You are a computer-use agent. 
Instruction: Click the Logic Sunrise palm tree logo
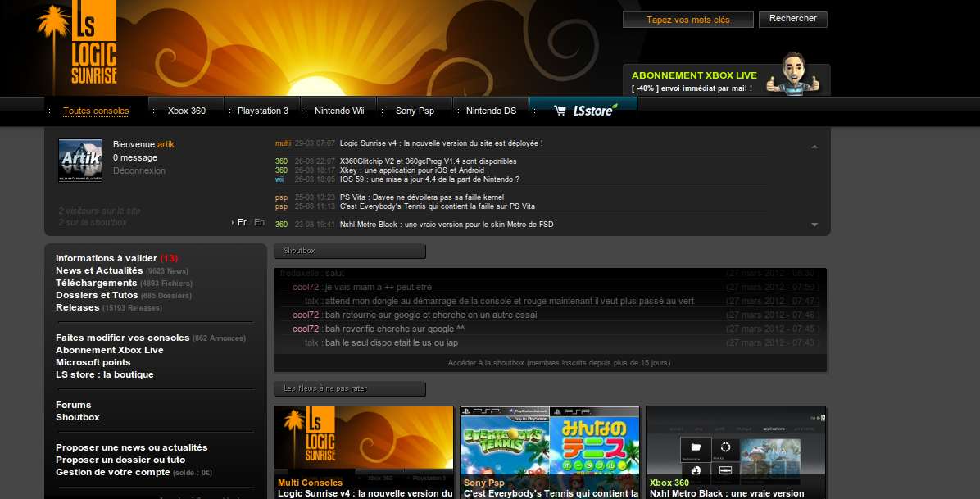[x=77, y=45]
